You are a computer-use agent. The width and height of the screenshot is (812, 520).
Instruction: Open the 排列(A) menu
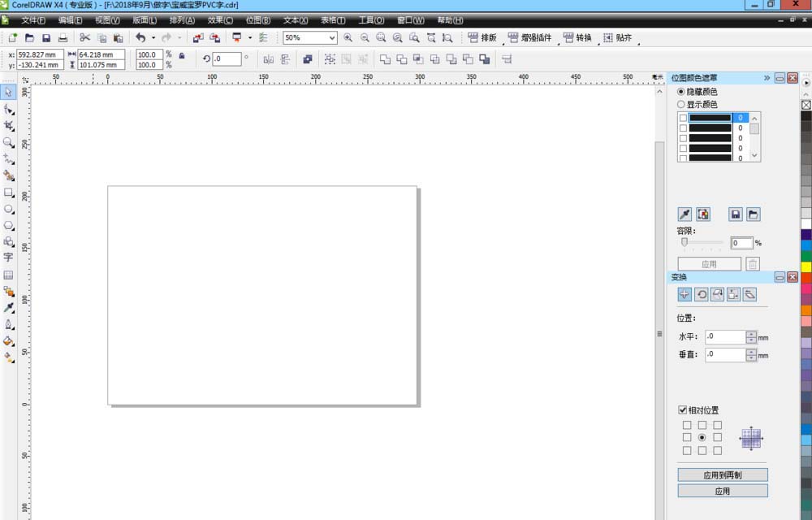click(x=182, y=20)
